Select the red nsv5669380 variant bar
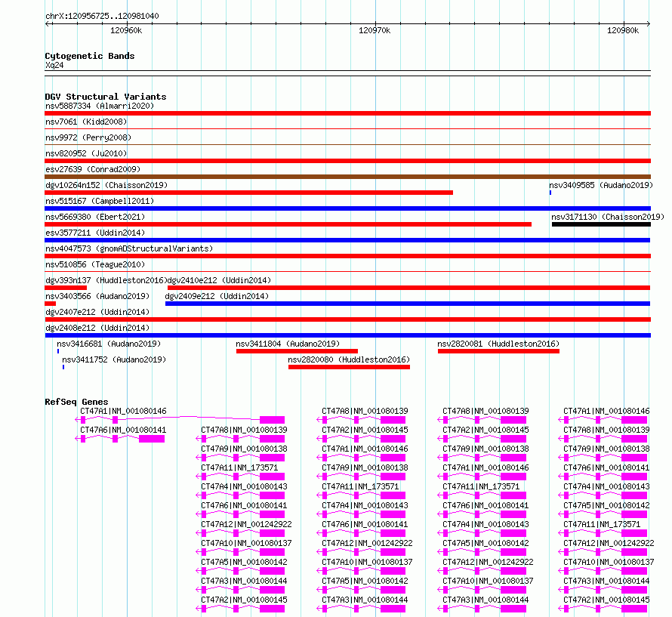672x617 pixels. pos(288,224)
